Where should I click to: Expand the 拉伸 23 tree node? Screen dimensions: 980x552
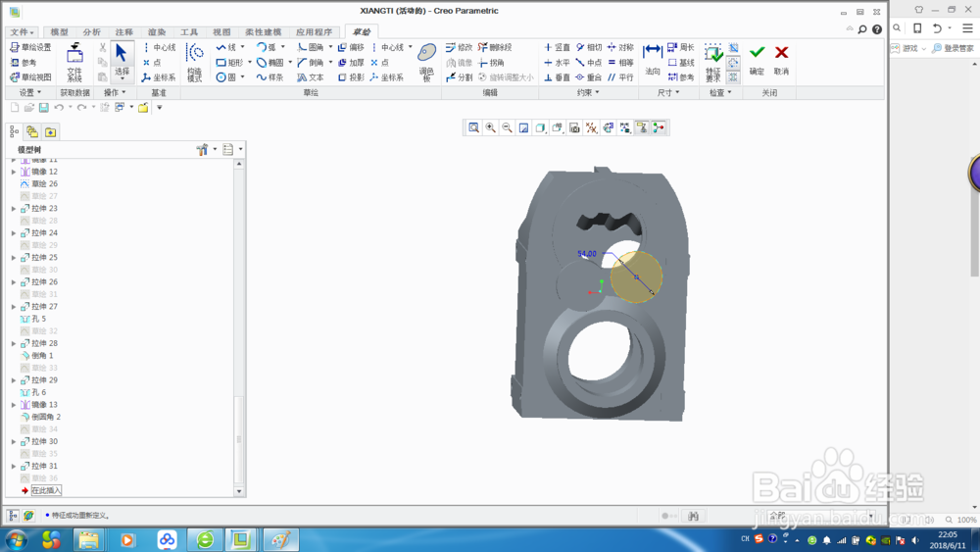[x=14, y=209]
